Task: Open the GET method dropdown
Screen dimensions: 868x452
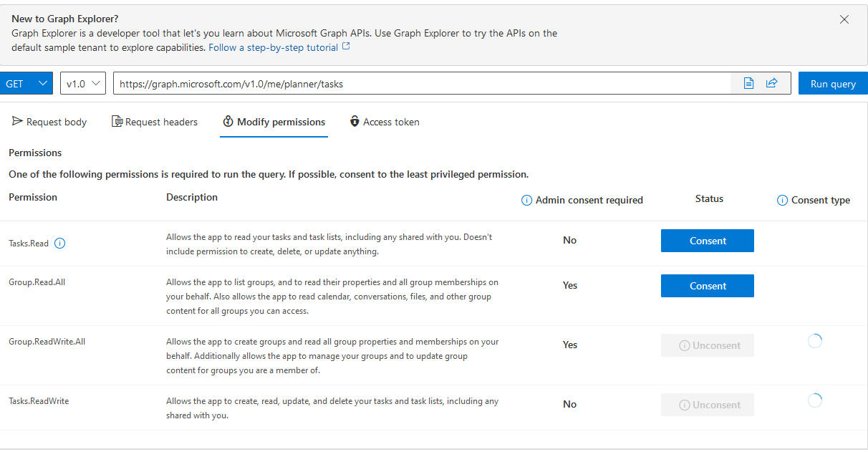Action: [26, 84]
